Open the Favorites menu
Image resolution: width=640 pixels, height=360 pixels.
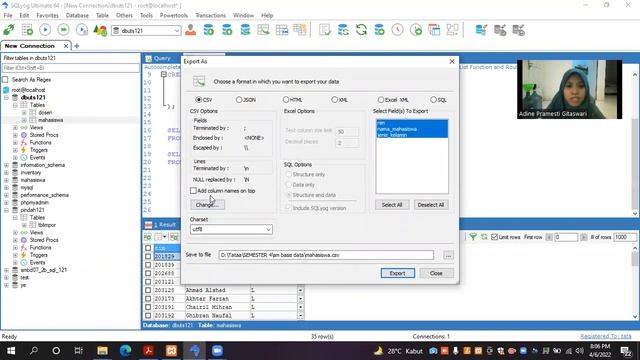(x=47, y=15)
